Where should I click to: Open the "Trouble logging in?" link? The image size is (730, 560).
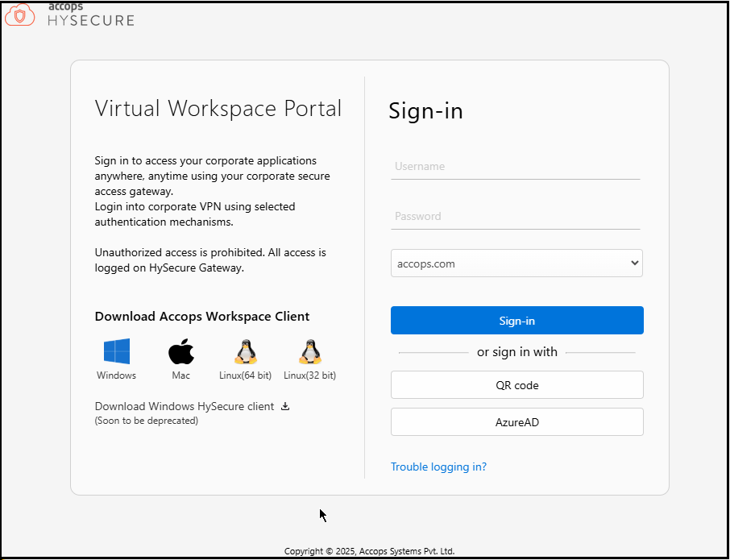pyautogui.click(x=438, y=467)
